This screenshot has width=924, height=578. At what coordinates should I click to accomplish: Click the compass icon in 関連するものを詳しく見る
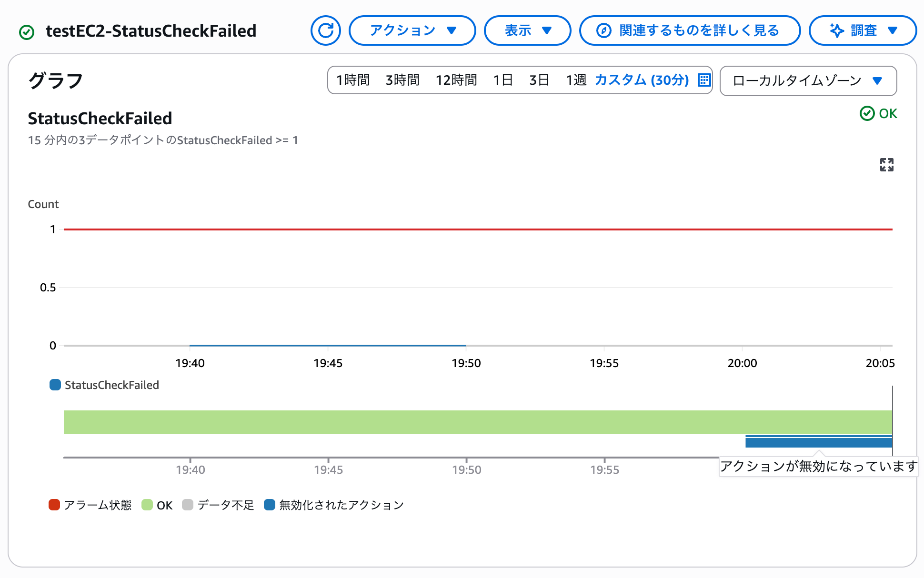click(603, 30)
